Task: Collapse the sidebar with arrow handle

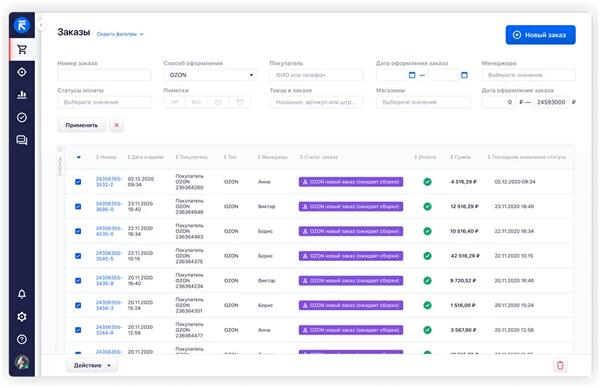Action: (41, 26)
